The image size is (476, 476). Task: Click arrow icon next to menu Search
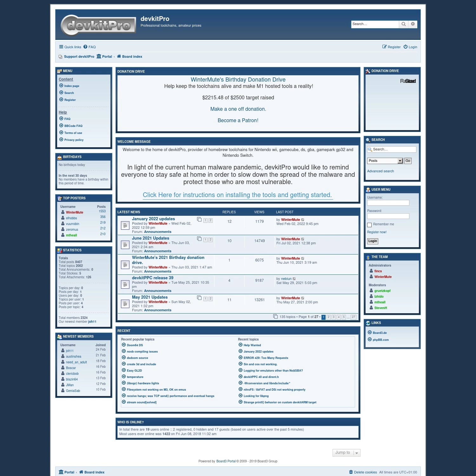61,93
